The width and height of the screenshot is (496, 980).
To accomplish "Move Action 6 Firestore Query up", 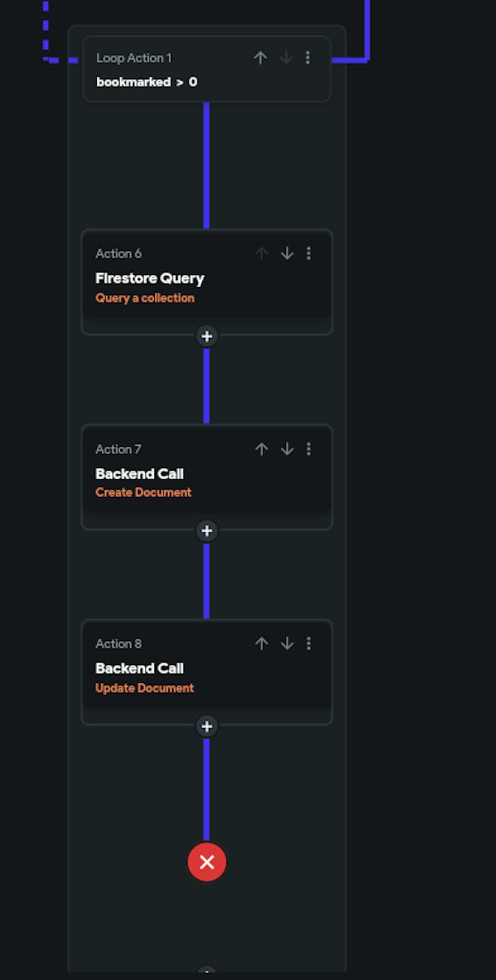I will tap(261, 253).
